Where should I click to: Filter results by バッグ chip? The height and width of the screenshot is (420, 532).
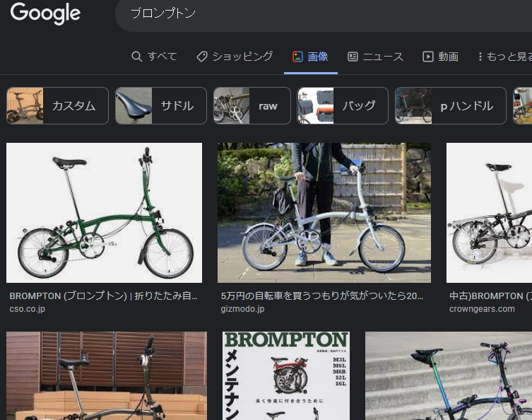(x=343, y=105)
